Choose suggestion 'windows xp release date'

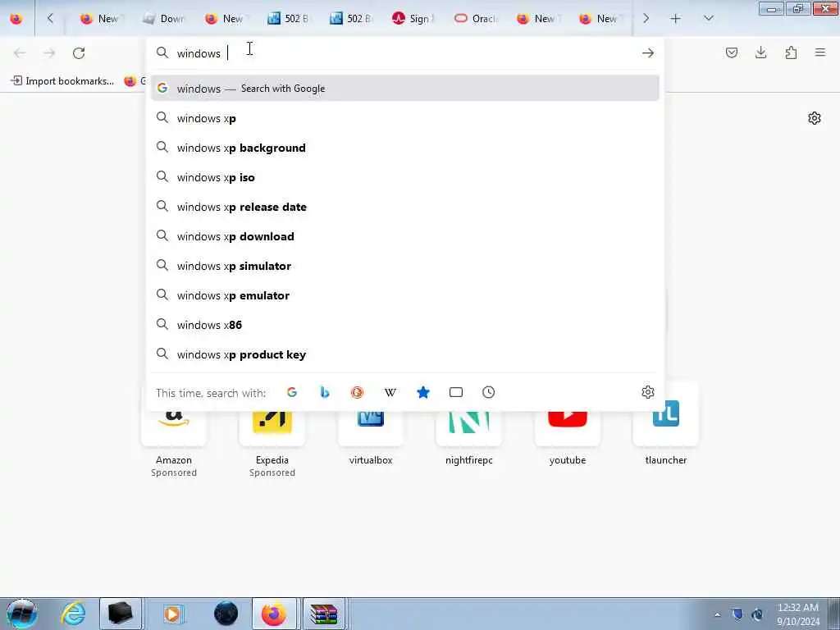tap(405, 207)
